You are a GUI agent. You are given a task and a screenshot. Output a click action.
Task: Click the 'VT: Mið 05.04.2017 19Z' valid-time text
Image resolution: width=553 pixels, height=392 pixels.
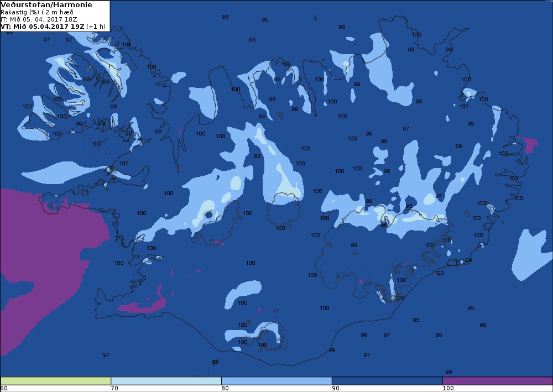tap(43, 27)
